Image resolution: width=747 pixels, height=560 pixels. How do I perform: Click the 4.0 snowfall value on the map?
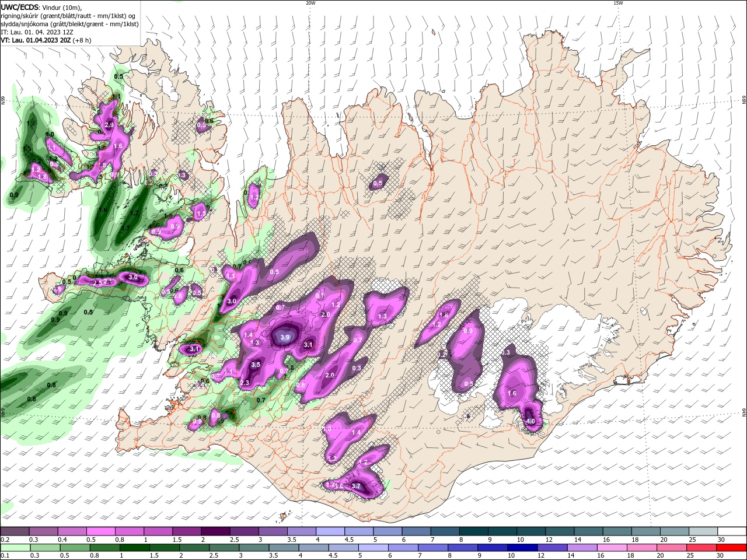click(x=530, y=421)
